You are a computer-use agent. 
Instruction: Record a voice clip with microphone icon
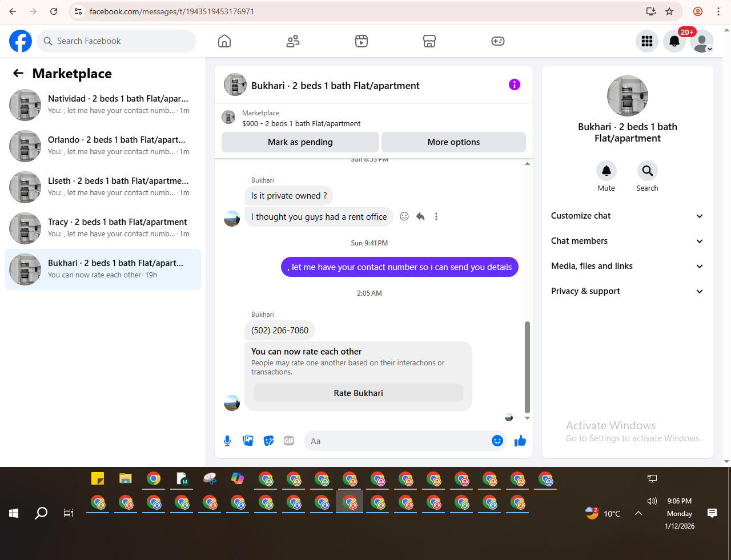pos(227,441)
